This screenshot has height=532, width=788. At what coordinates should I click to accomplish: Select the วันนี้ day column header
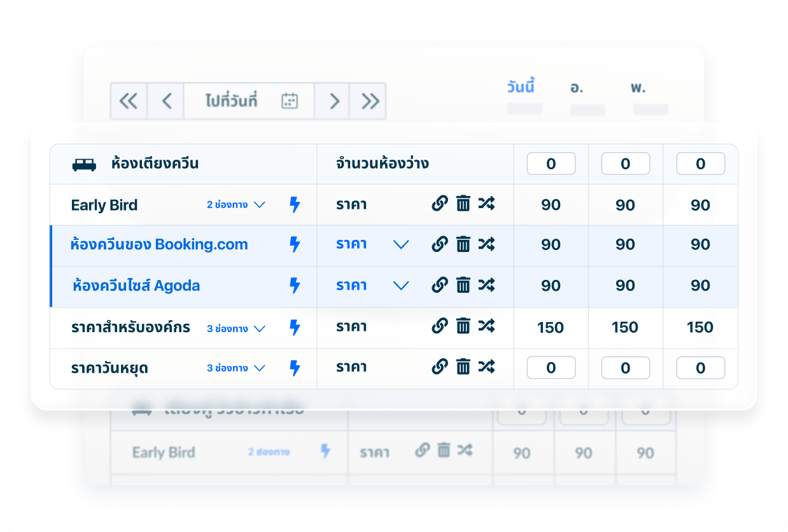click(521, 87)
